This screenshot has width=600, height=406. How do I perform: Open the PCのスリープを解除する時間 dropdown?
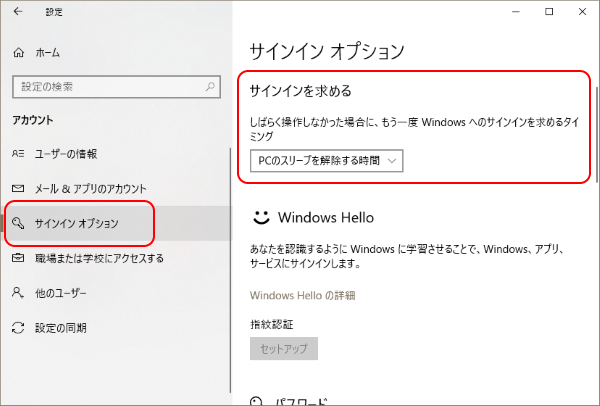pos(326,161)
